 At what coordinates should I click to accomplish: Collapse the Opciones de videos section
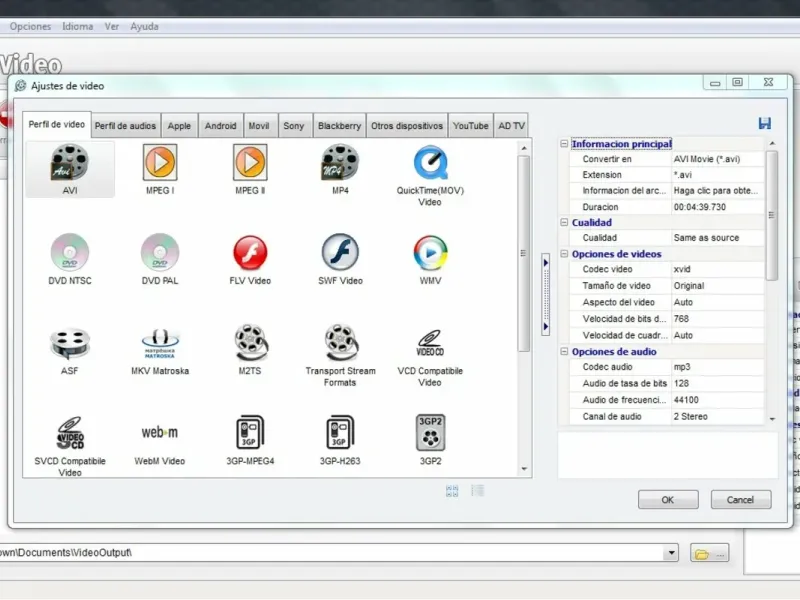[x=564, y=254]
